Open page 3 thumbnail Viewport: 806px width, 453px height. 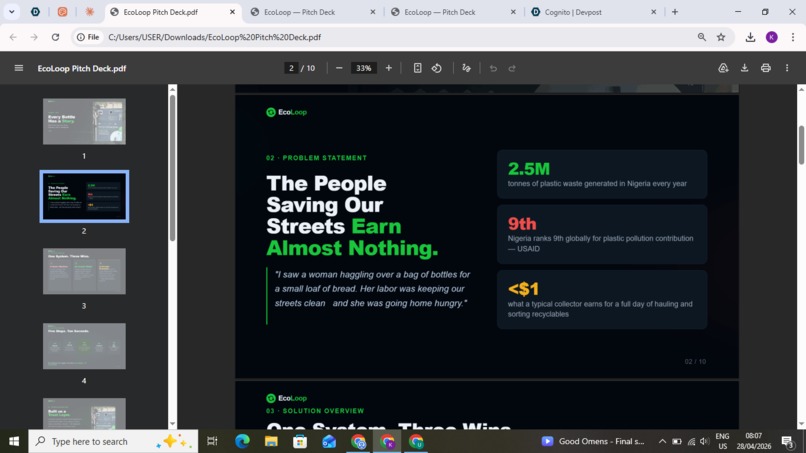coord(84,271)
